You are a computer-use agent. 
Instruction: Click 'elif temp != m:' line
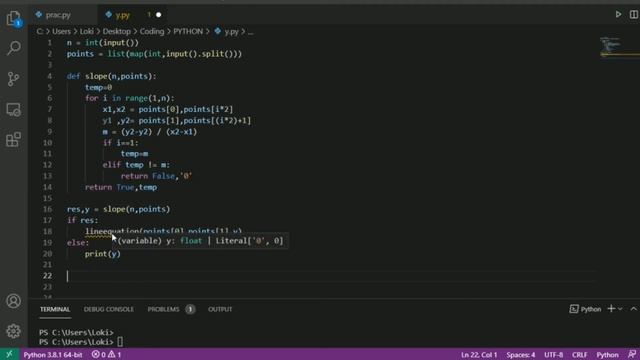click(x=136, y=165)
